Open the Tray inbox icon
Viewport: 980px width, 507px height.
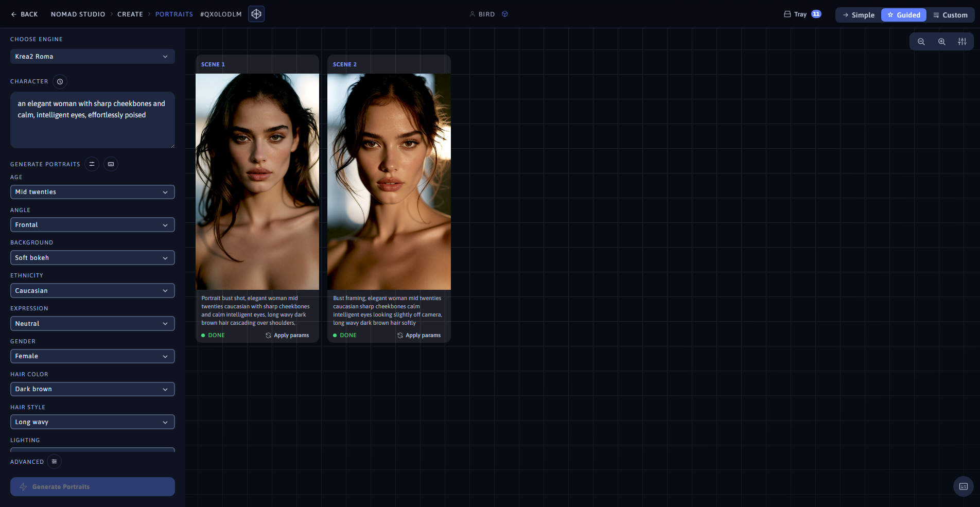(787, 14)
